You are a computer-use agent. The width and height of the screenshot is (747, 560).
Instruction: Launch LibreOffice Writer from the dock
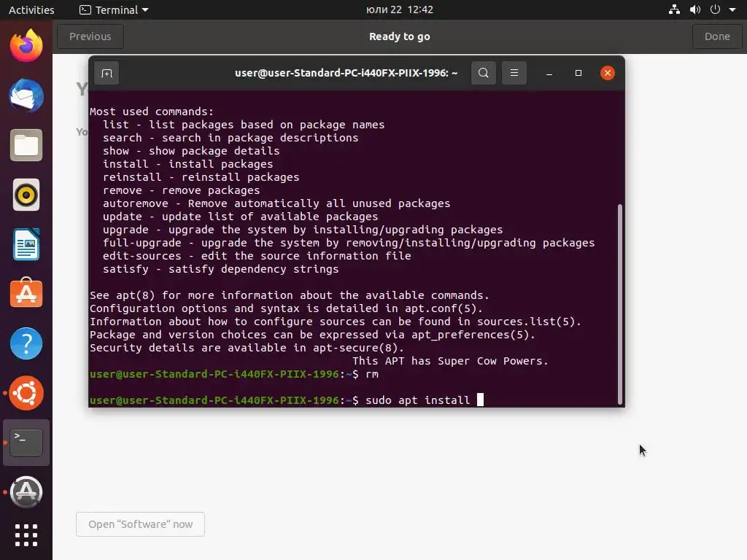[26, 244]
